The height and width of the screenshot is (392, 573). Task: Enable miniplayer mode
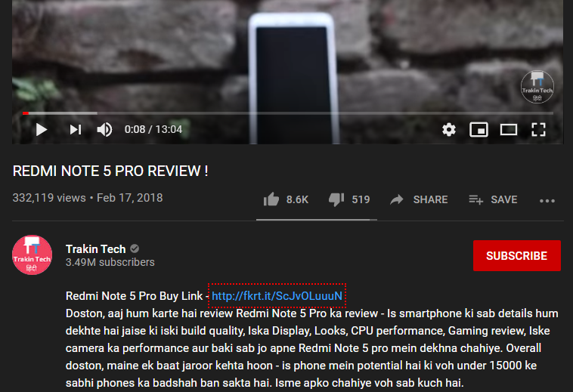coord(479,130)
